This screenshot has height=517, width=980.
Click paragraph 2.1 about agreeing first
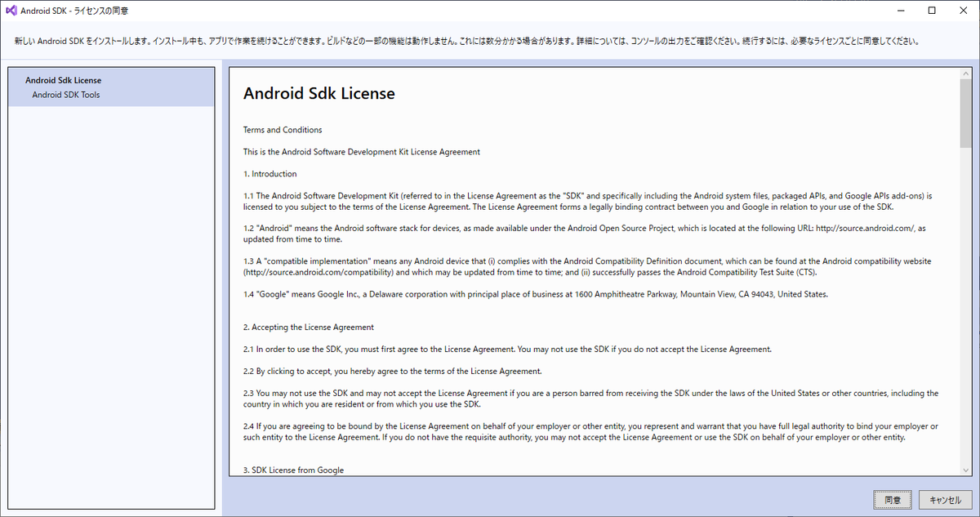(507, 349)
